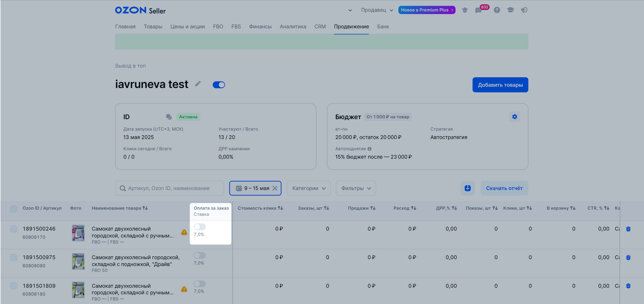Check the box for product 1891500975

[x=14, y=257]
